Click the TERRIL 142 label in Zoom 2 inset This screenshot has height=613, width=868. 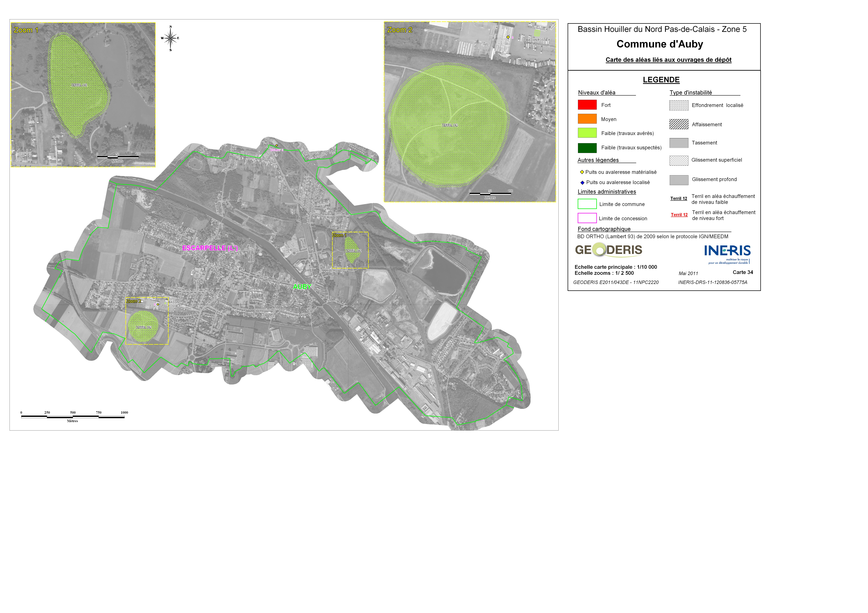coord(450,125)
